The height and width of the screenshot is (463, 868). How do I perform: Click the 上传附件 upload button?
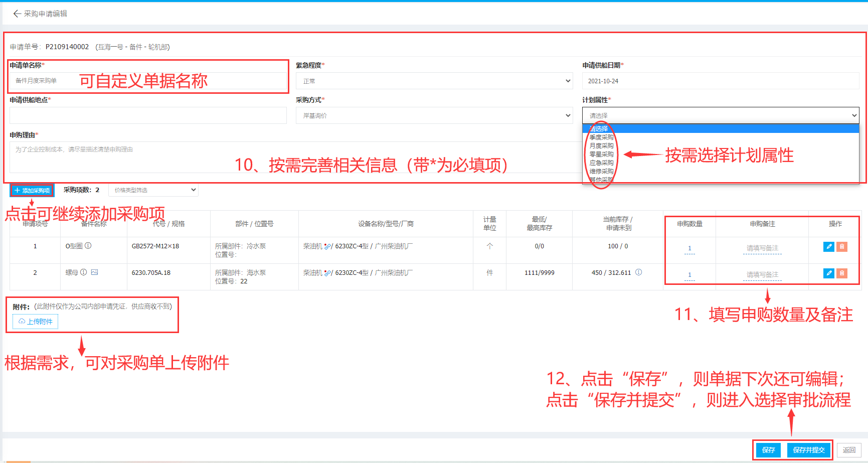coord(36,322)
